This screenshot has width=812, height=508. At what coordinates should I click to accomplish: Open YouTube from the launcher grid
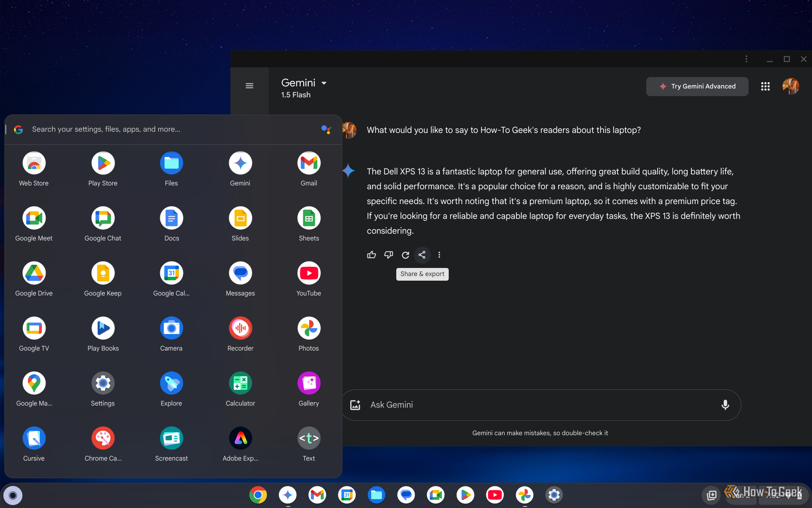coord(309,273)
